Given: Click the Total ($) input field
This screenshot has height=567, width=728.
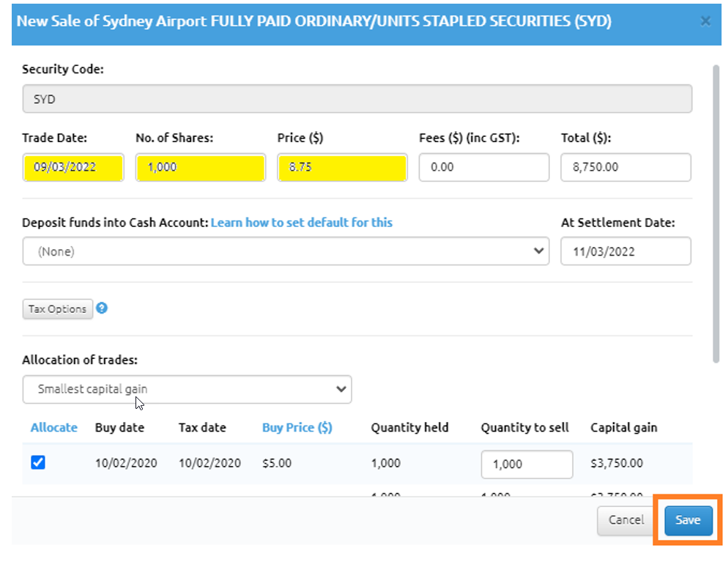Looking at the screenshot, I should tap(626, 167).
